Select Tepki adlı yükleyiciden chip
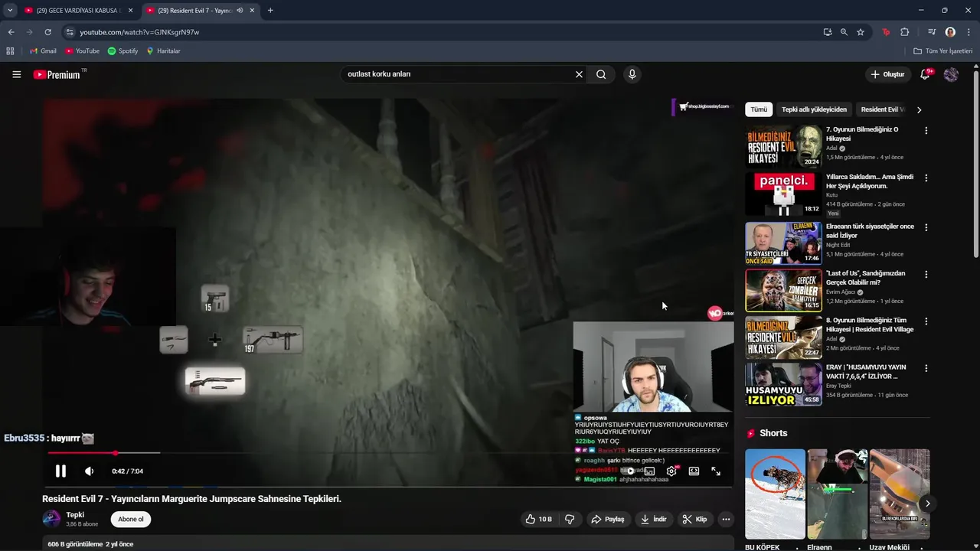The height and width of the screenshot is (551, 980). [814, 109]
